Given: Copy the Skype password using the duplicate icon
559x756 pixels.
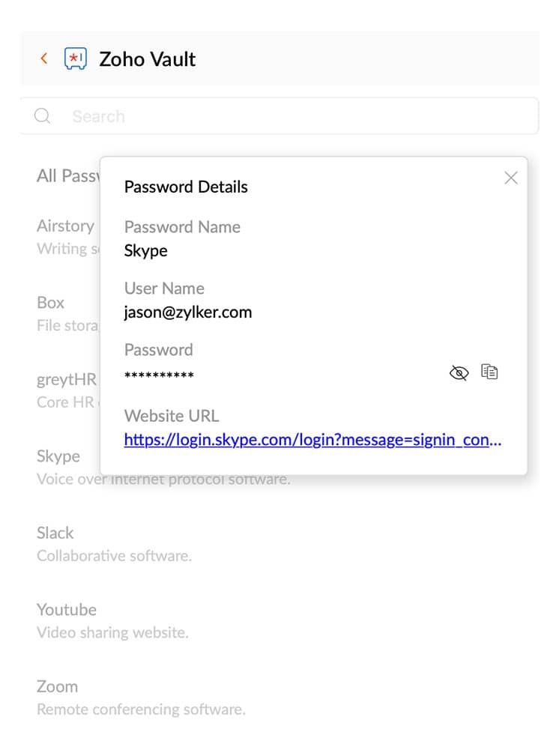Looking at the screenshot, I should click(x=490, y=372).
